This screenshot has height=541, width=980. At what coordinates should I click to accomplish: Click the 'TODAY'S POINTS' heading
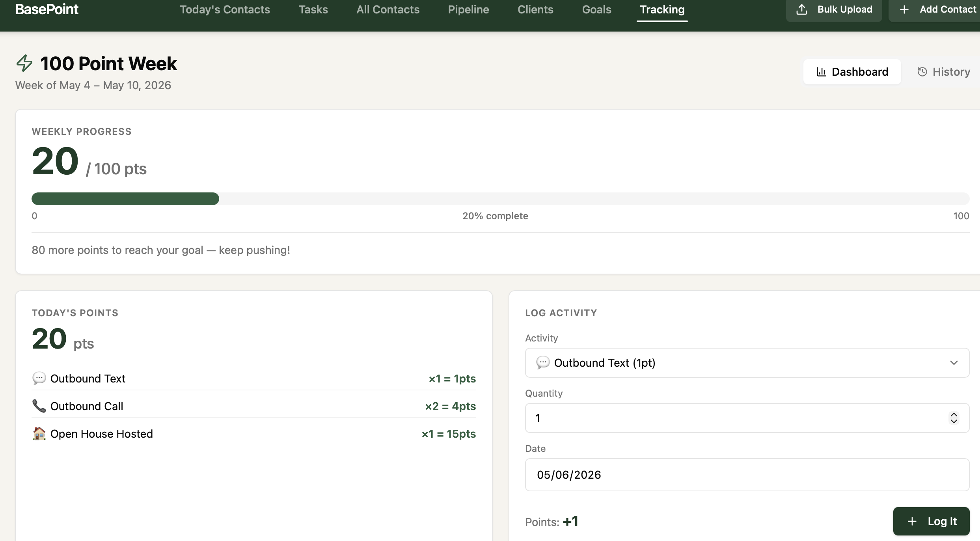point(75,313)
